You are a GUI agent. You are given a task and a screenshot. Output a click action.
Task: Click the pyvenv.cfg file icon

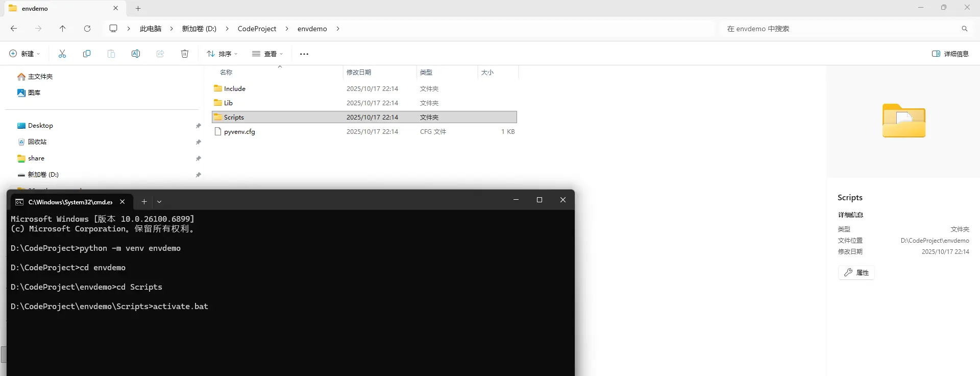coord(218,131)
